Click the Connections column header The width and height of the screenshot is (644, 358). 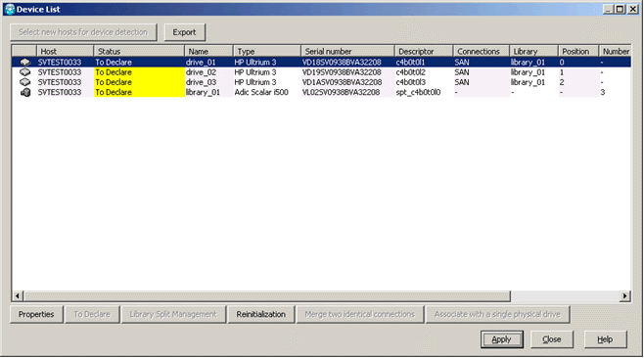click(482, 51)
